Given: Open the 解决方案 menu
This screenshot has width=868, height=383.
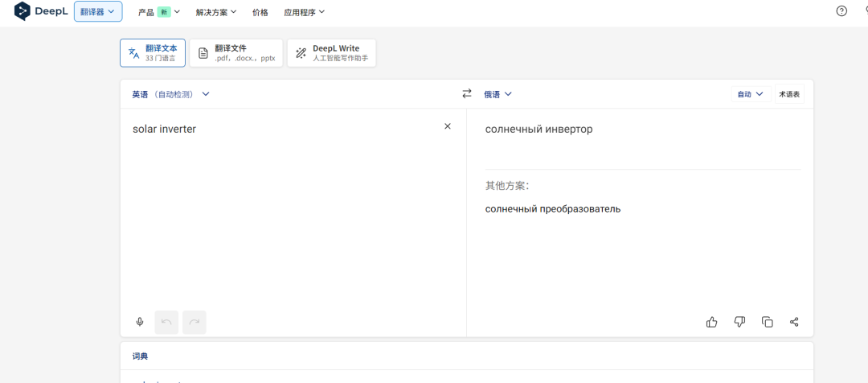Looking at the screenshot, I should 216,12.
